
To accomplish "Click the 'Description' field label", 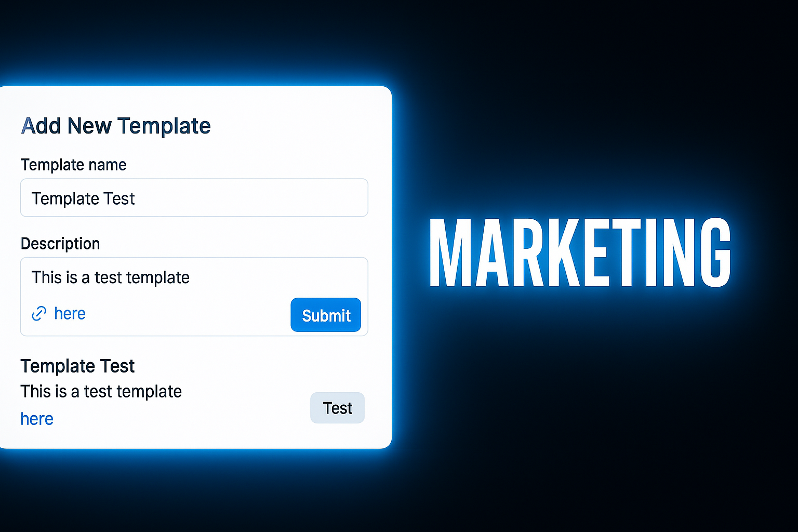I will point(60,244).
